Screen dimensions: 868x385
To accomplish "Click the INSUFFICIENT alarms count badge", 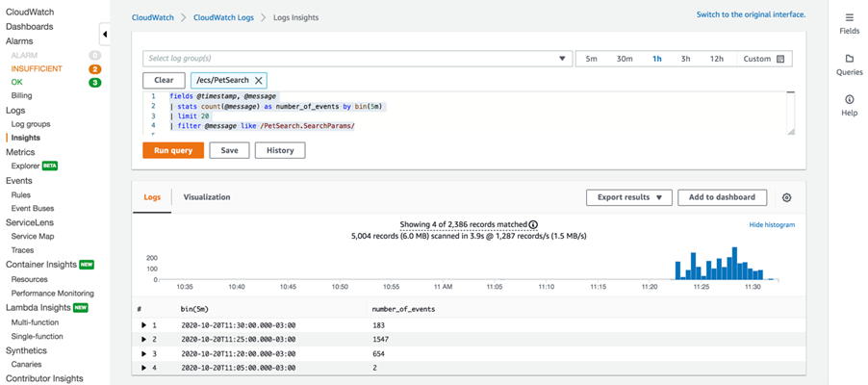I will point(95,69).
